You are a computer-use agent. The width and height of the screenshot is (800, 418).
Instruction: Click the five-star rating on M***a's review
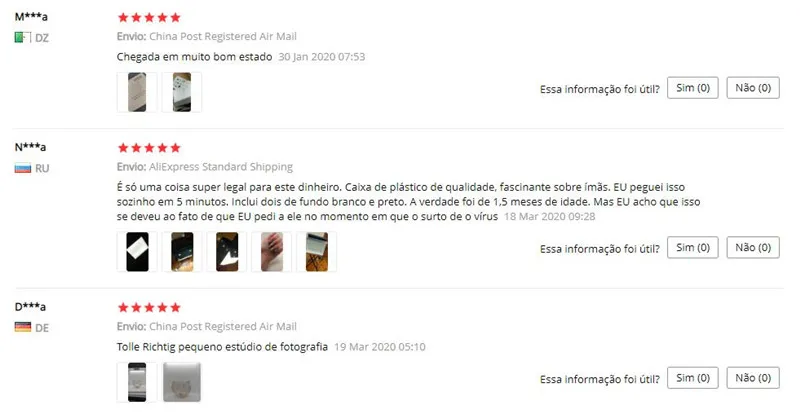(x=149, y=18)
